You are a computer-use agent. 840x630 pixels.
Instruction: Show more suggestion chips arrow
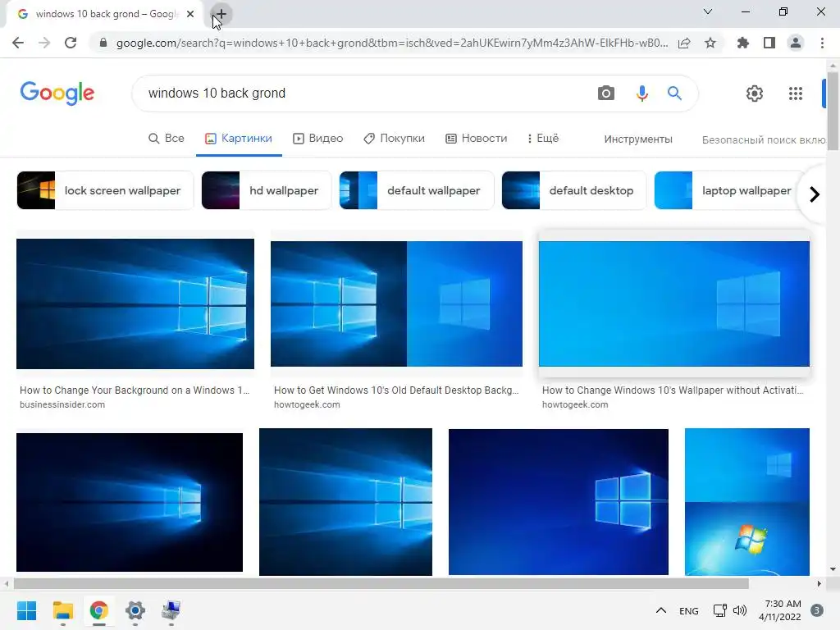815,194
